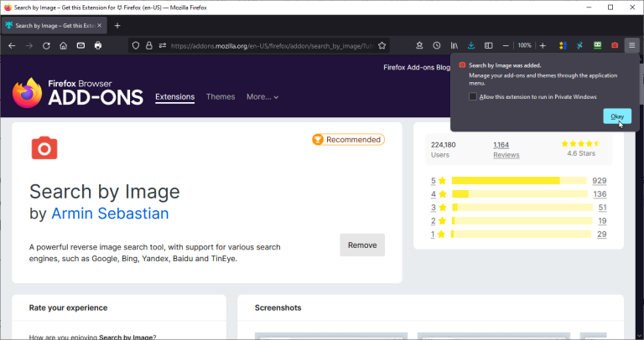Reload the current page
The width and height of the screenshot is (644, 340).
[47, 45]
